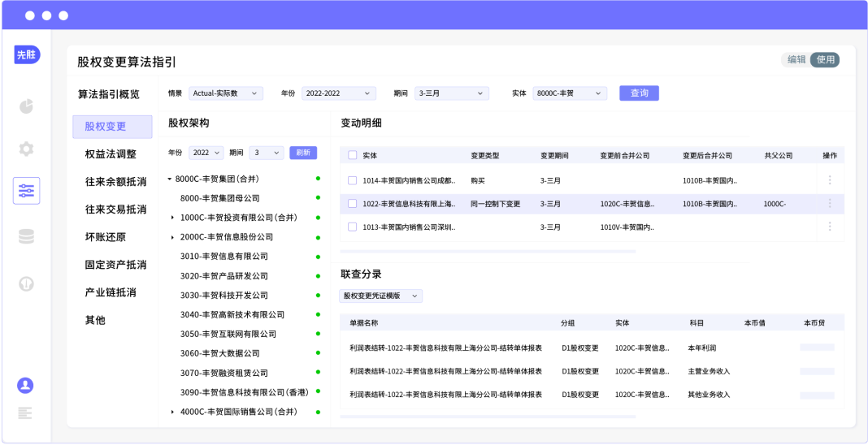Open the 股权变更凭证模版 dropdown
This screenshot has height=445, width=868.
380,296
